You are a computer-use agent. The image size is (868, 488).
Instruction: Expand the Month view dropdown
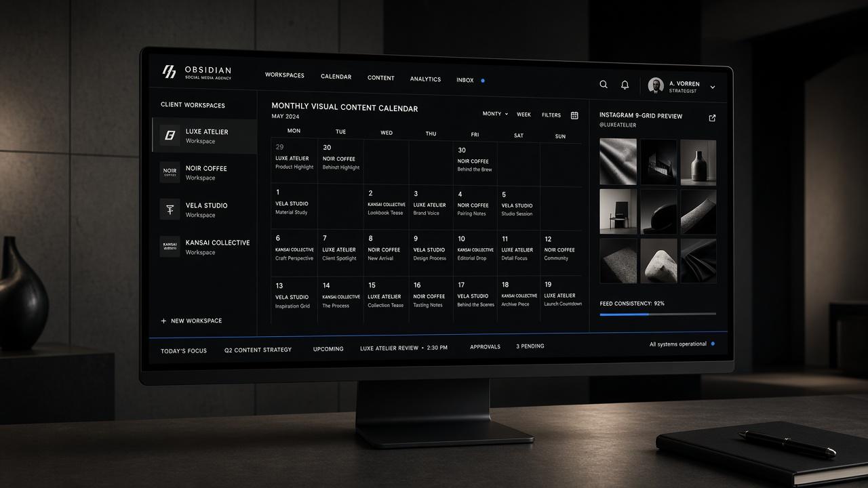pyautogui.click(x=495, y=114)
